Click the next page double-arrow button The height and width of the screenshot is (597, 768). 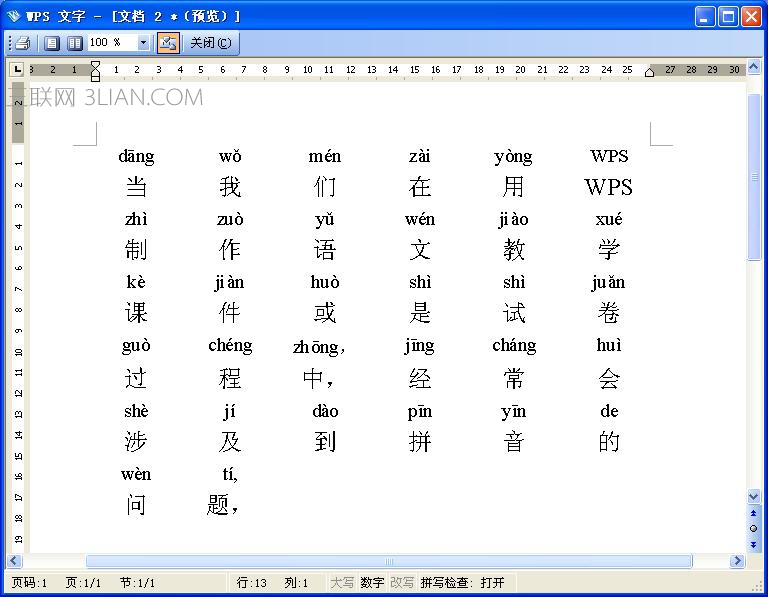tap(753, 544)
